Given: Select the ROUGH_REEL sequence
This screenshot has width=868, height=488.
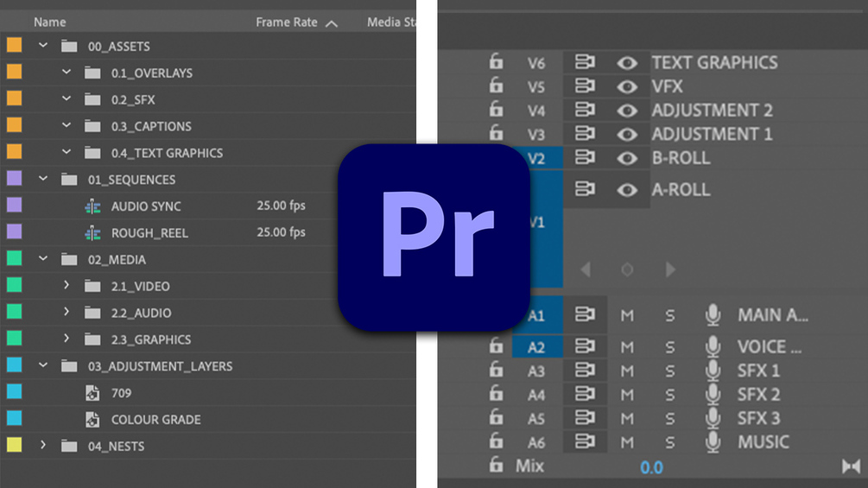Looking at the screenshot, I should pos(150,233).
